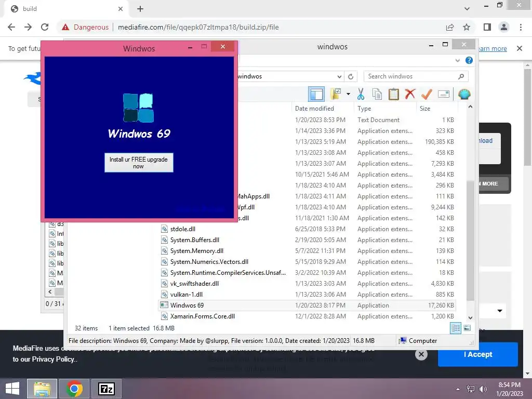This screenshot has width=532, height=399.
Task: Open a new Chrome tab
Action: point(140,9)
